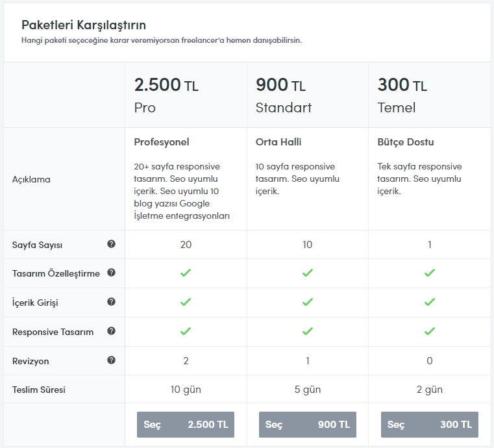Click Pro column Tasarım Özelleştirme checkmark
This screenshot has width=494, height=448.
click(x=186, y=273)
